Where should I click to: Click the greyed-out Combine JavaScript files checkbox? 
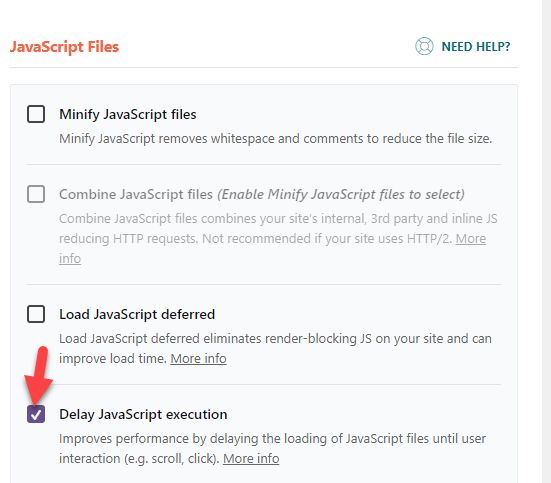pos(36,194)
